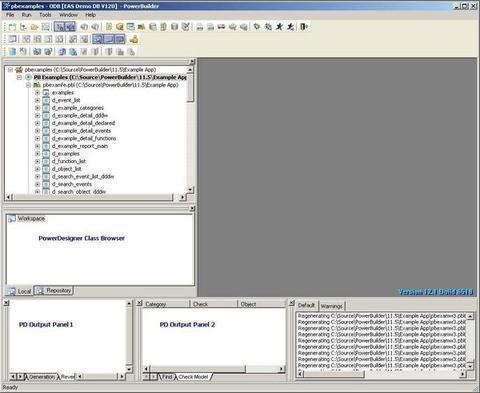Select the Workspace node in class browser
Viewport: 480px width, 393px height.
point(31,219)
